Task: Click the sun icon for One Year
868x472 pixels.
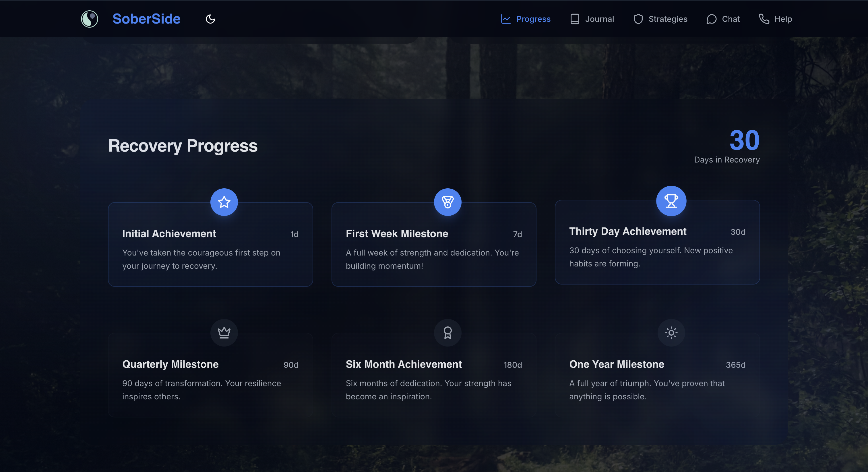Action: 671,333
